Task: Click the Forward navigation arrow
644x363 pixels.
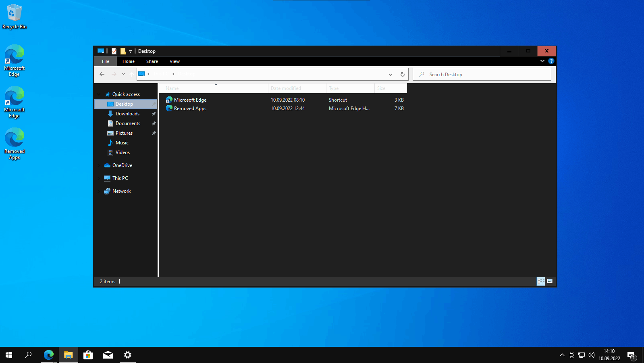Action: click(114, 74)
